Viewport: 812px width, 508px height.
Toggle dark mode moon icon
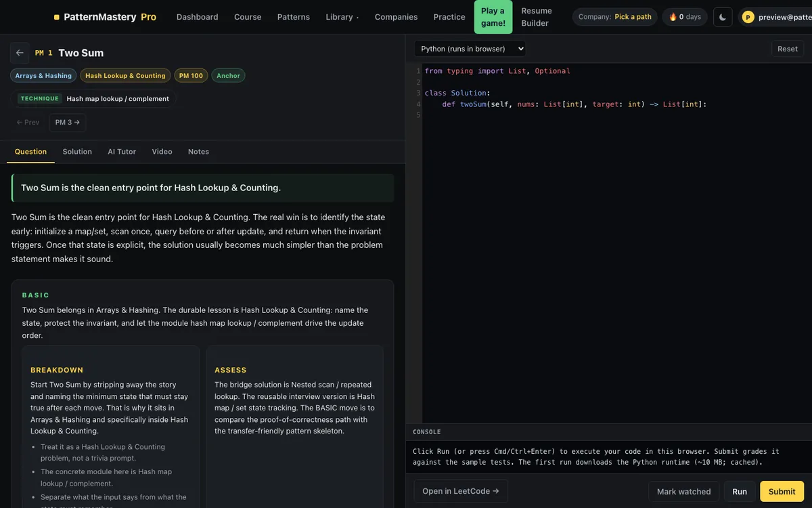pyautogui.click(x=723, y=17)
